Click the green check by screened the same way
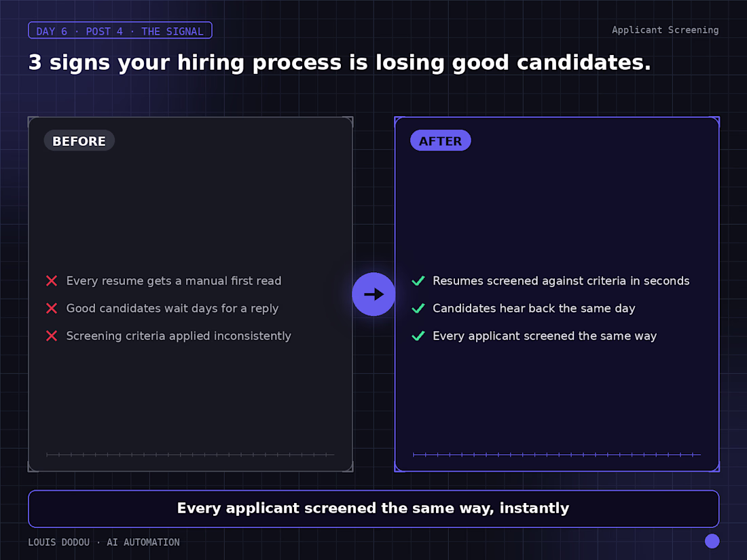Viewport: 747px width, 560px height. tap(418, 336)
